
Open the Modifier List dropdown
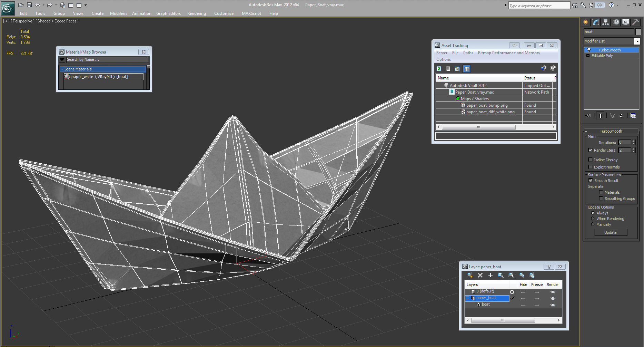point(637,41)
